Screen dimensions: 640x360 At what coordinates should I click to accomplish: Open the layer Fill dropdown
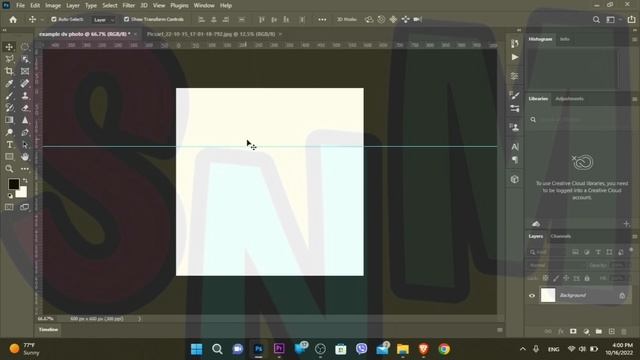tap(618, 278)
